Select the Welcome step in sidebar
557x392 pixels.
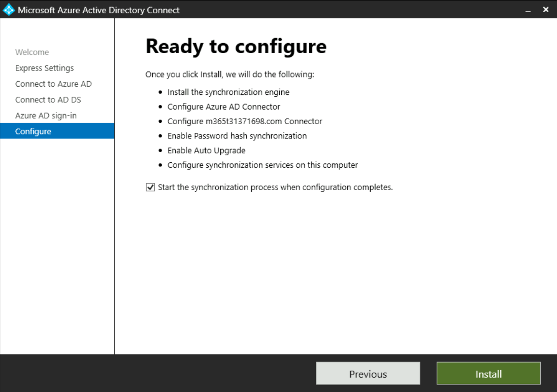(32, 52)
